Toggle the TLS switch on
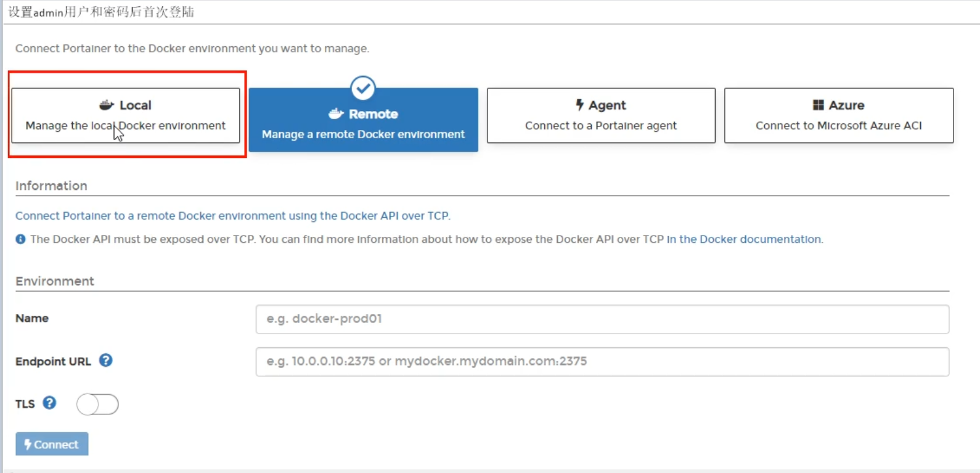Screen dimensions: 980x473 click(x=97, y=404)
